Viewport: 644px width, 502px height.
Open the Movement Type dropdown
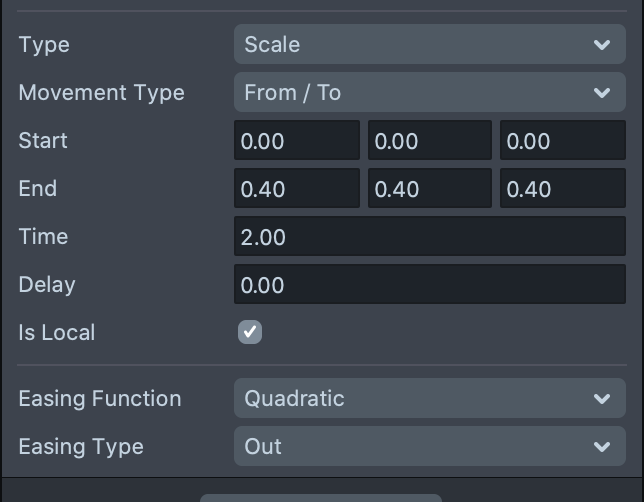click(x=429, y=93)
